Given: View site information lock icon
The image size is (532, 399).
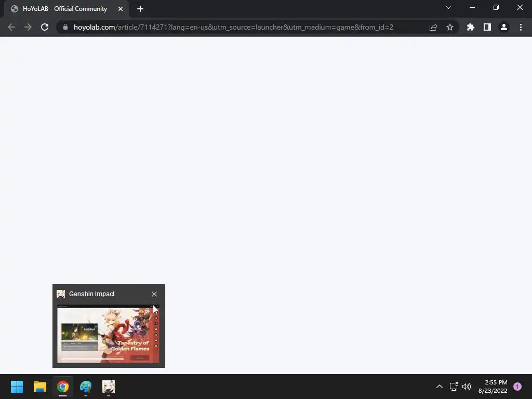Looking at the screenshot, I should point(65,27).
